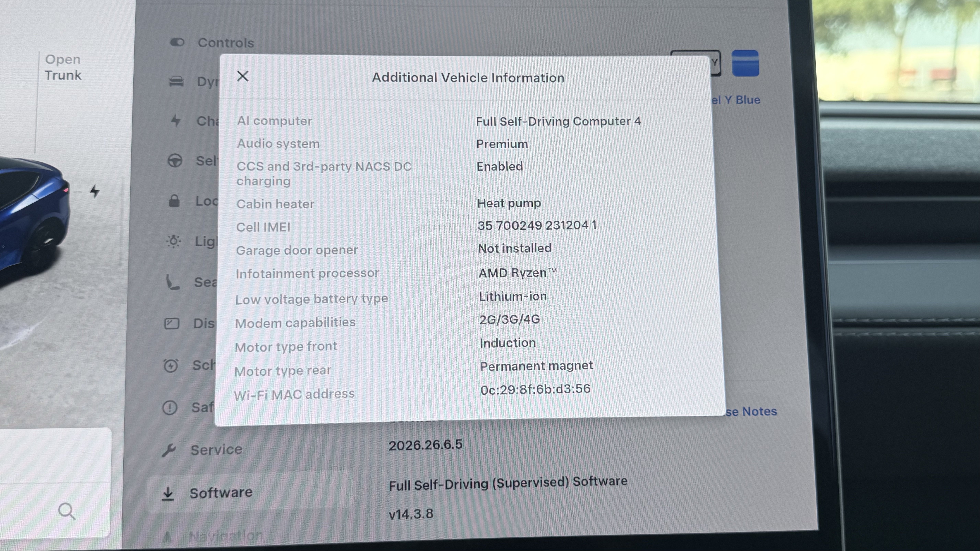Image resolution: width=980 pixels, height=551 pixels.
Task: Tap the 'Heat pump' cabin heater value
Action: point(509,203)
